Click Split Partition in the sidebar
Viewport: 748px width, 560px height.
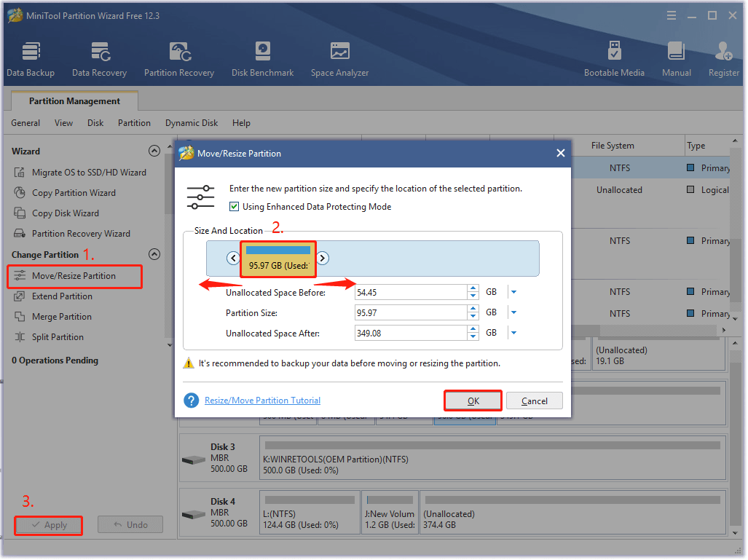(x=58, y=336)
